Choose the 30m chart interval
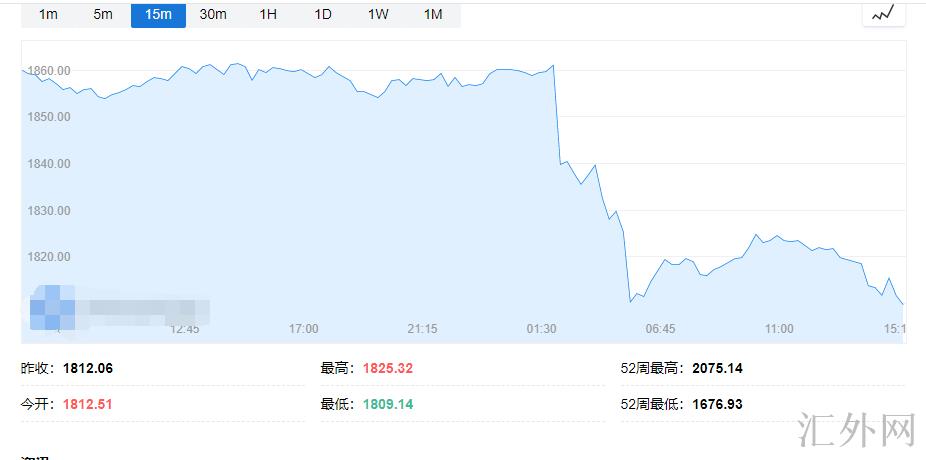This screenshot has height=460, width=926. (213, 14)
